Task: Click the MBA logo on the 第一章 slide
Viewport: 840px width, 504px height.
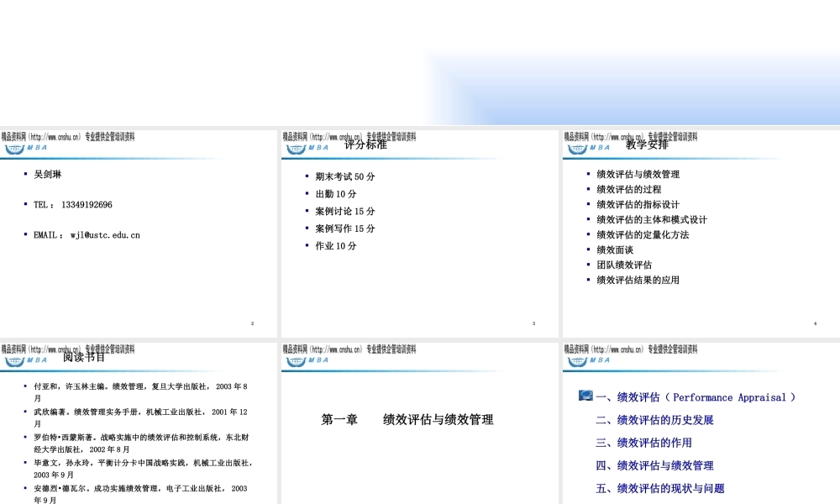Action: point(307,361)
